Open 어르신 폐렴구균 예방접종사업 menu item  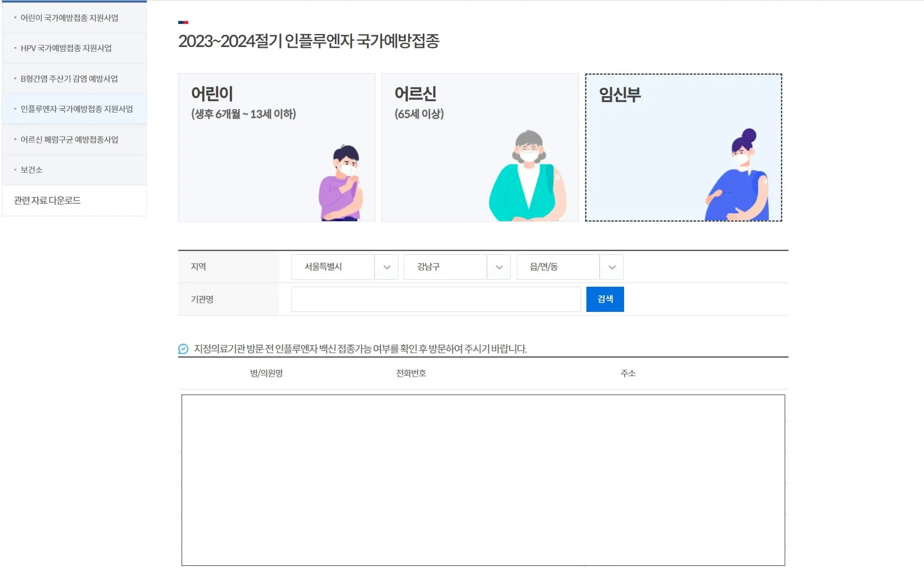pos(74,139)
